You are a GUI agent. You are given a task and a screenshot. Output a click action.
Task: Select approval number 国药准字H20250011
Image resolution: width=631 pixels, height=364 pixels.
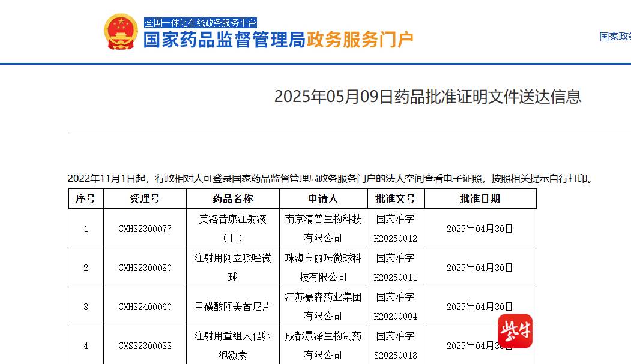395,267
